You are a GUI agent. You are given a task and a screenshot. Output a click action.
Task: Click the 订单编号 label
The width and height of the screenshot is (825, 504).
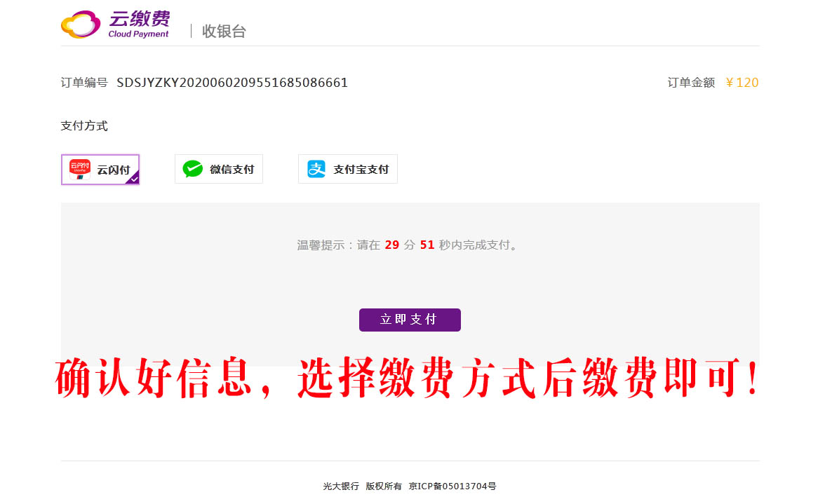[84, 83]
